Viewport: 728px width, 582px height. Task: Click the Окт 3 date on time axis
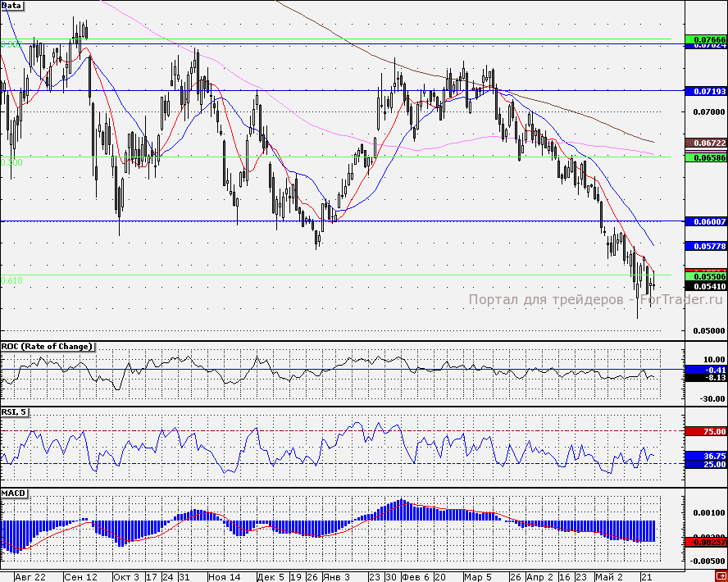point(128,577)
